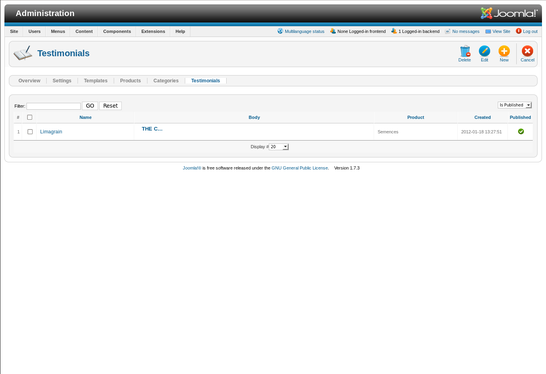Open the Components menu
The height and width of the screenshot is (374, 546).
pyautogui.click(x=117, y=31)
